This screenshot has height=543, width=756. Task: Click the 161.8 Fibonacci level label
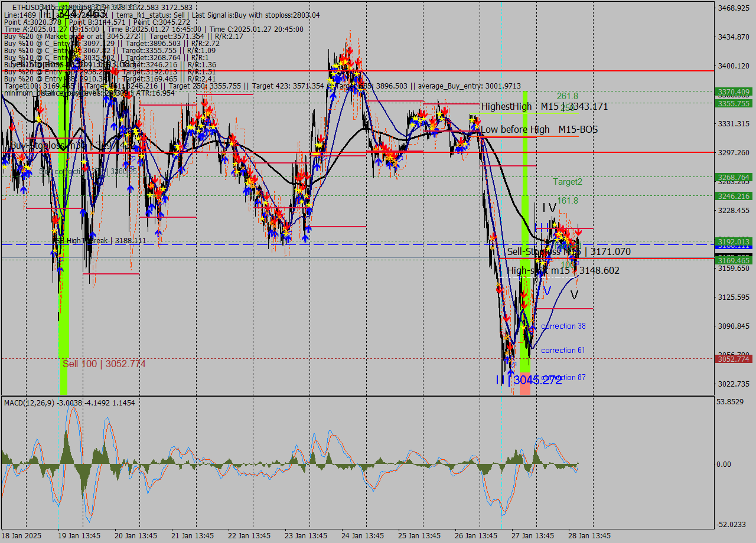tap(567, 201)
